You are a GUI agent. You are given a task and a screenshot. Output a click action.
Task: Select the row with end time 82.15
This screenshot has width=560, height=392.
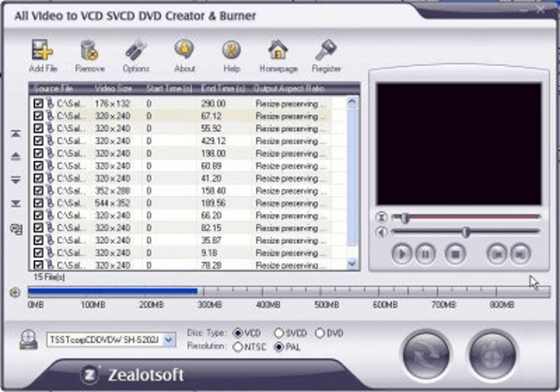[x=181, y=228]
